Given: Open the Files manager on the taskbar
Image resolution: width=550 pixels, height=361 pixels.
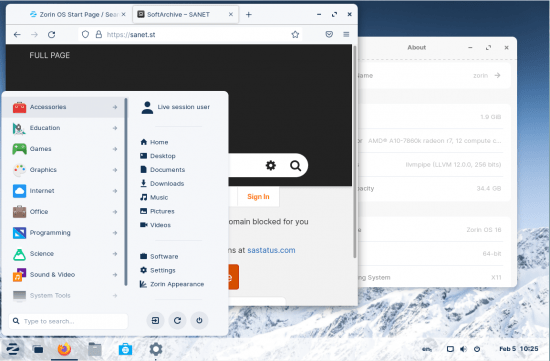Looking at the screenshot, I should tap(95, 349).
